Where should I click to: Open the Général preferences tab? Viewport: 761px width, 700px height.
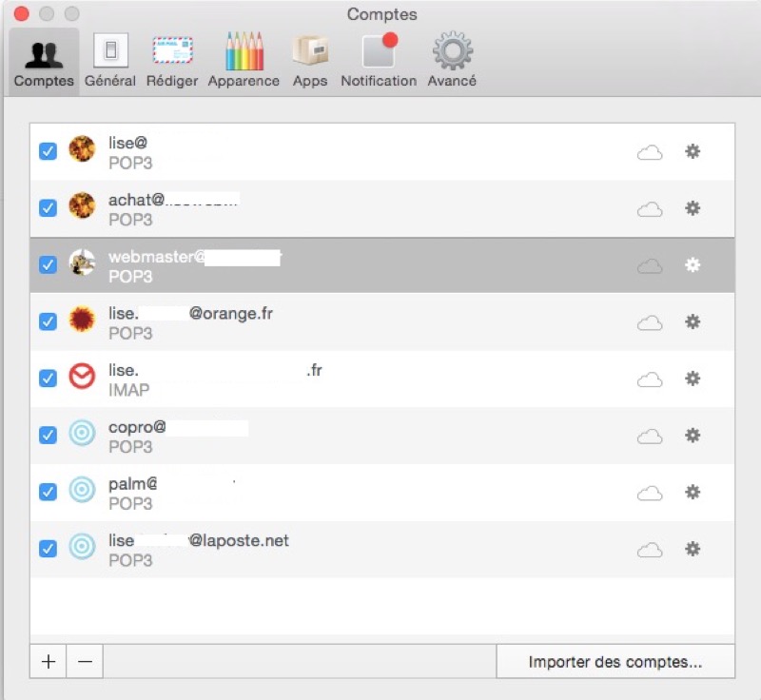point(110,60)
